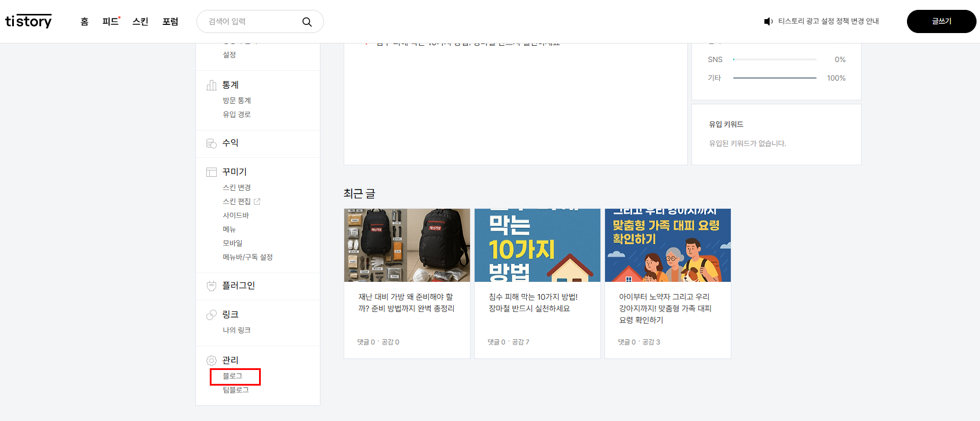The width and height of the screenshot is (980, 421).
Task: Click the 글쓰기 button
Action: coord(941,21)
